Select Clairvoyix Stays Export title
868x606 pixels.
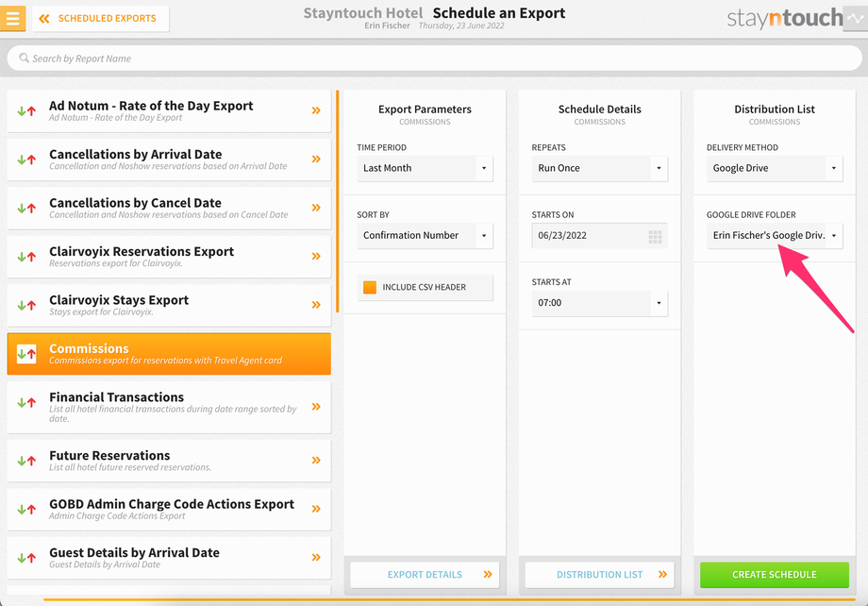(119, 299)
